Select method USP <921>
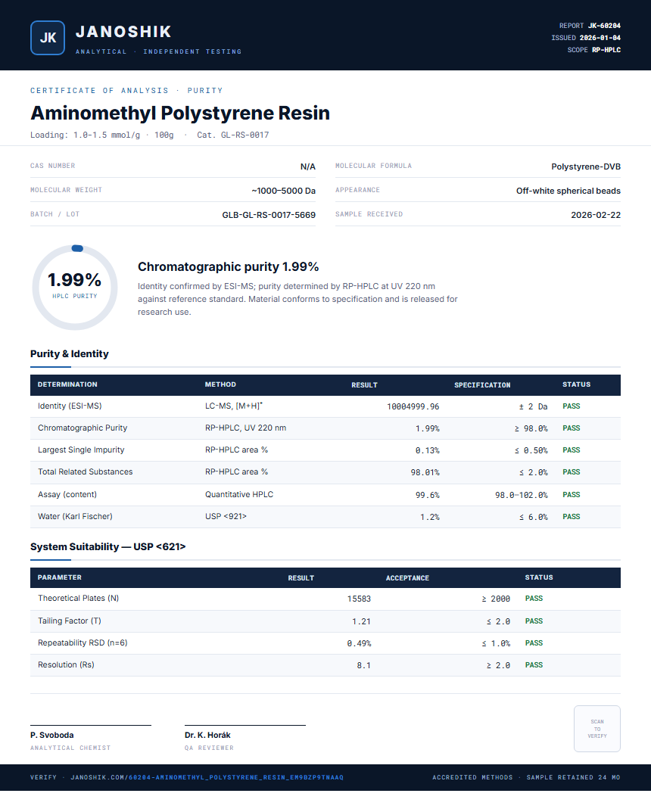Viewport: 651px width, 812px height. coord(226,516)
